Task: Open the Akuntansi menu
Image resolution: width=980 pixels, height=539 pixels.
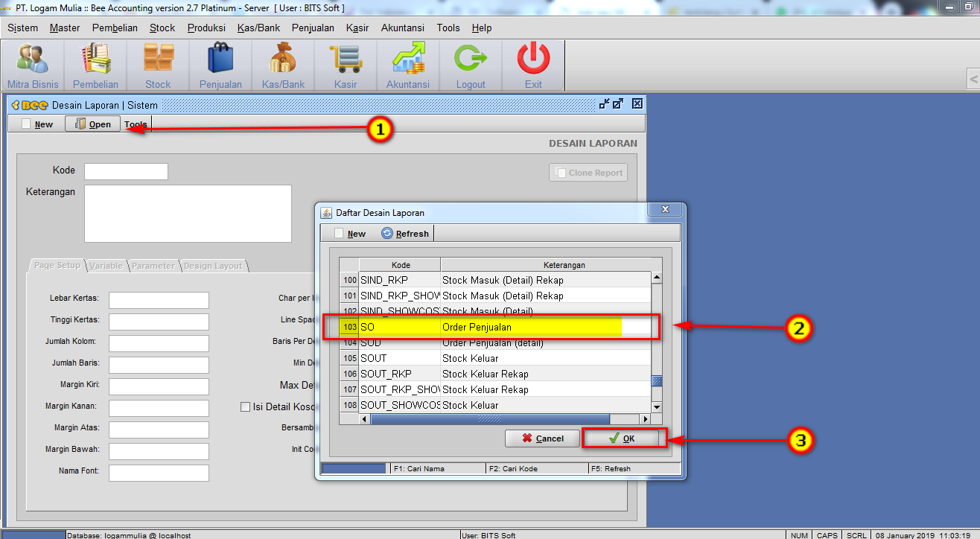Action: (x=402, y=28)
